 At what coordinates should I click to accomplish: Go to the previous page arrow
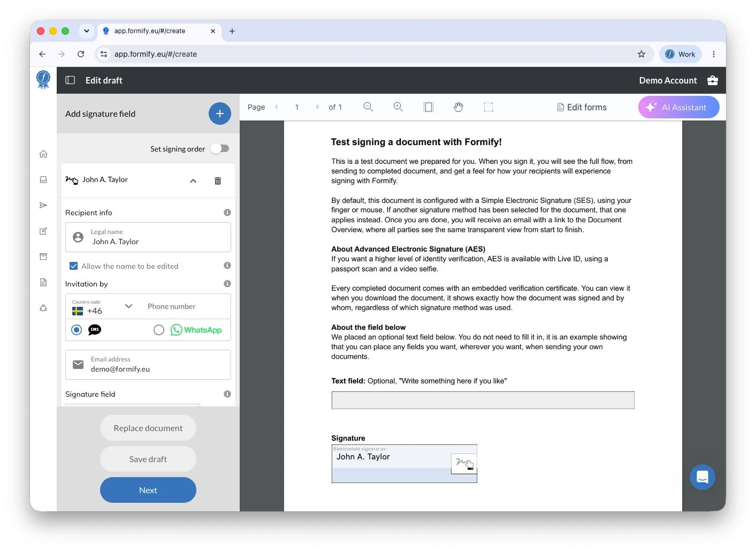tap(277, 107)
